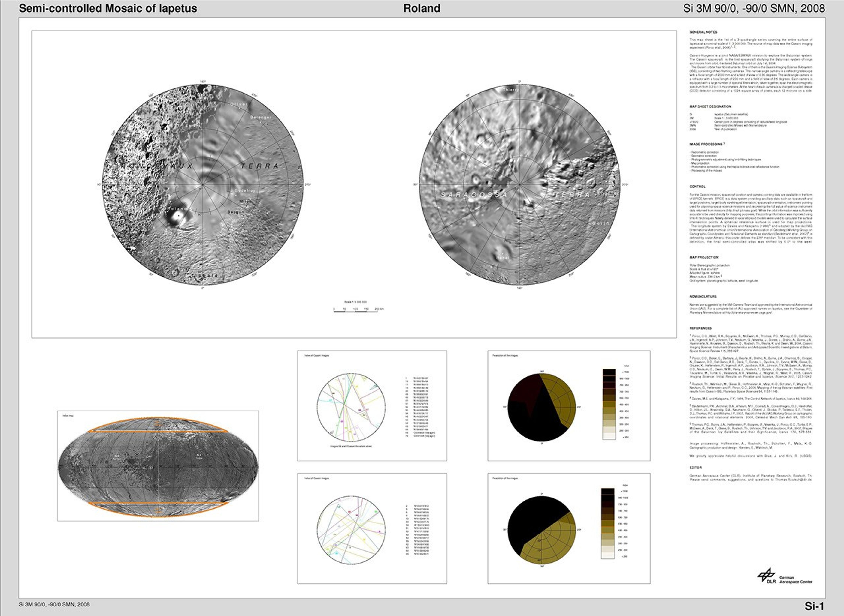Image resolution: width=844 pixels, height=616 pixels.
Task: Select the Gerin crater label
Action: tap(600, 223)
